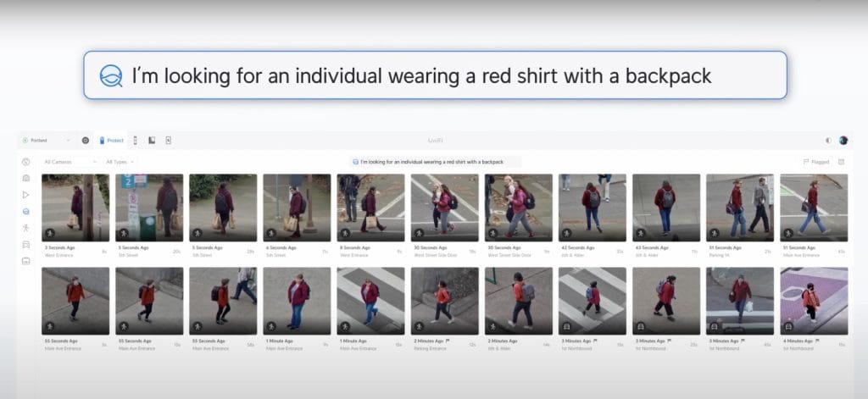Open the 51 Seconds Ago Main Ave Entrance thumbnail
Image resolution: width=868 pixels, height=399 pixels.
pyautogui.click(x=814, y=208)
